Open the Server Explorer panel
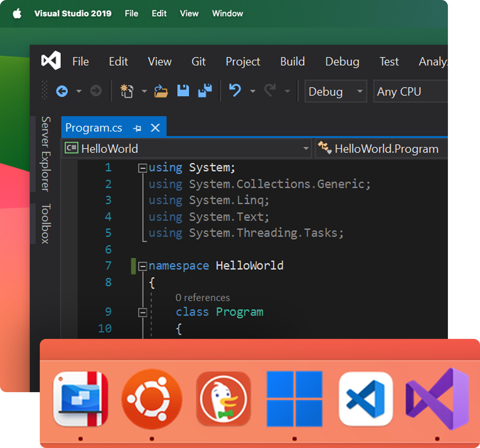Viewport: 480px width, 448px height. (45, 154)
